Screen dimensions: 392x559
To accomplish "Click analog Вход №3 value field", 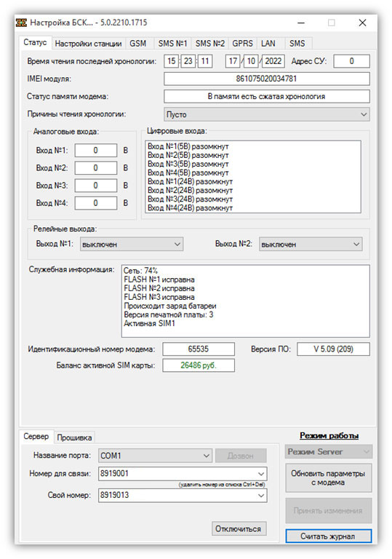I will [95, 186].
